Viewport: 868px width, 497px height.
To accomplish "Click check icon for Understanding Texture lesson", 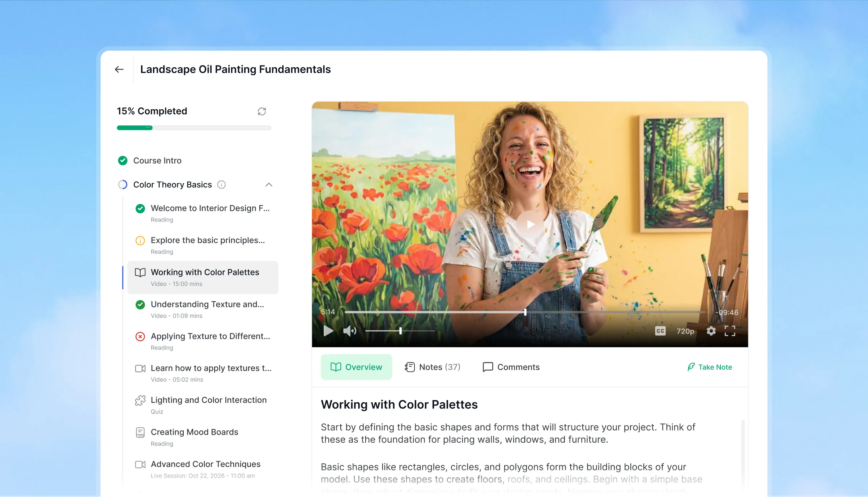I will pos(140,305).
